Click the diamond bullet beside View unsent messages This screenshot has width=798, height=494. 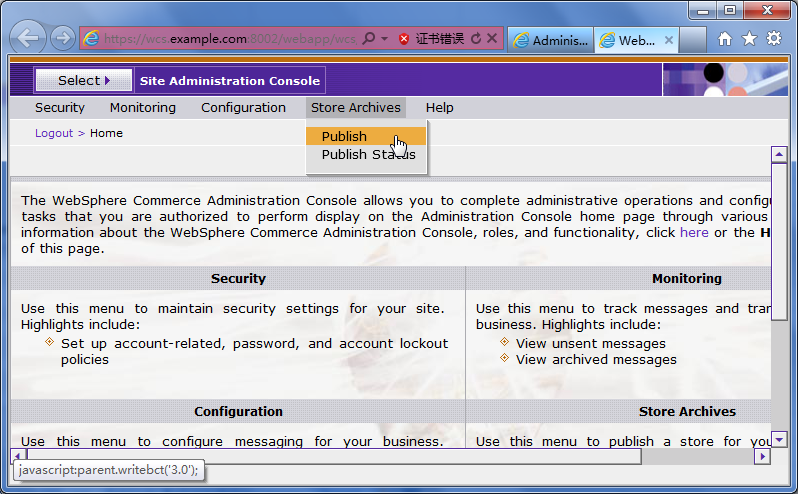504,341
